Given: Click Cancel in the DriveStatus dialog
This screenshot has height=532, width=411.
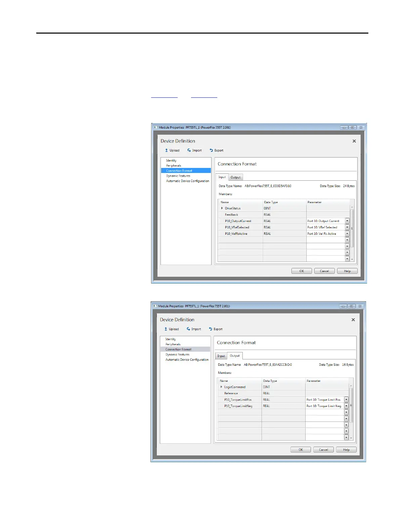Looking at the screenshot, I should [x=324, y=271].
